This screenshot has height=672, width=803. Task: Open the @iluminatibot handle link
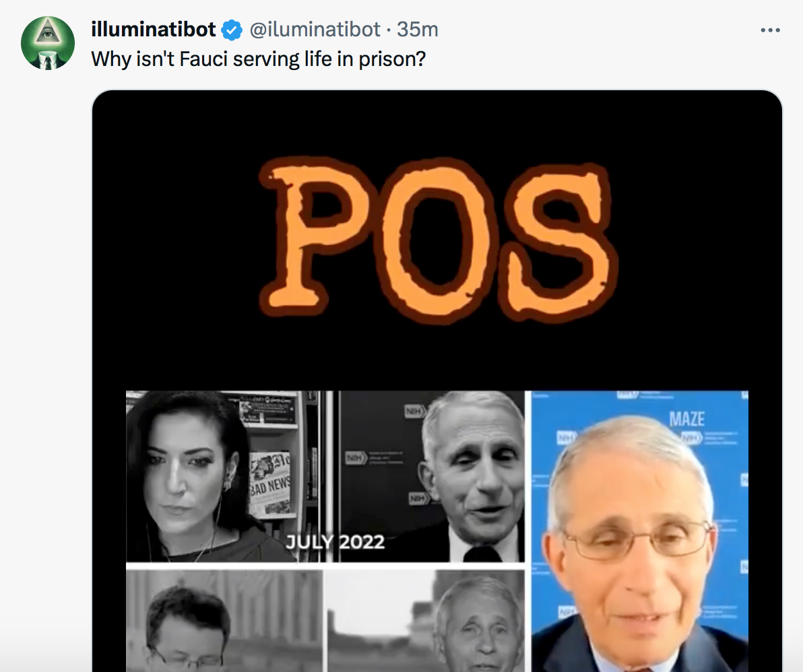(315, 30)
